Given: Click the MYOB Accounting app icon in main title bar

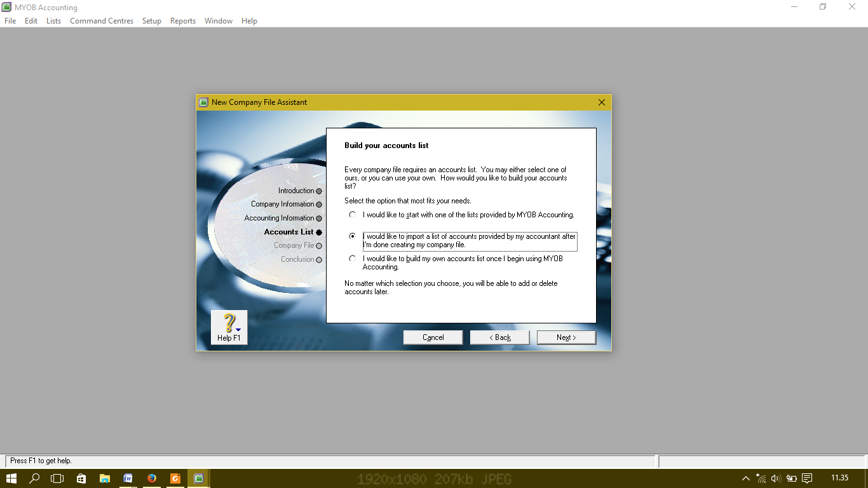Looking at the screenshot, I should point(7,8).
